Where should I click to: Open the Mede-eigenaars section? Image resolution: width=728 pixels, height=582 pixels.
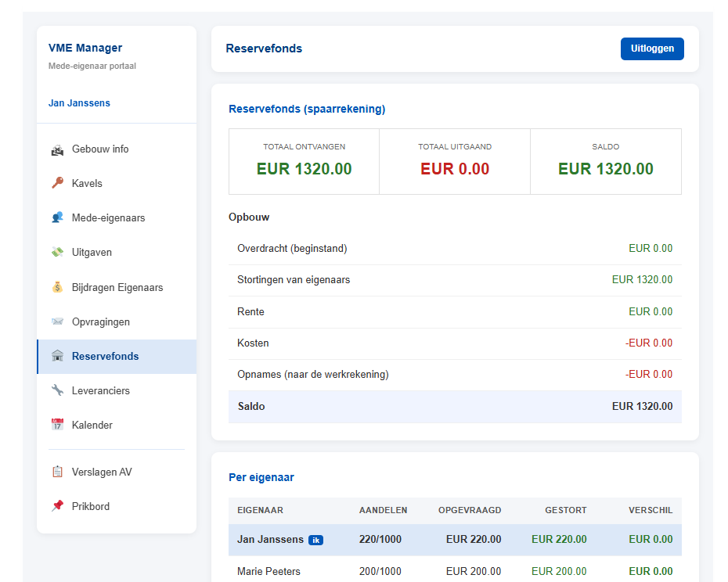[x=117, y=217]
